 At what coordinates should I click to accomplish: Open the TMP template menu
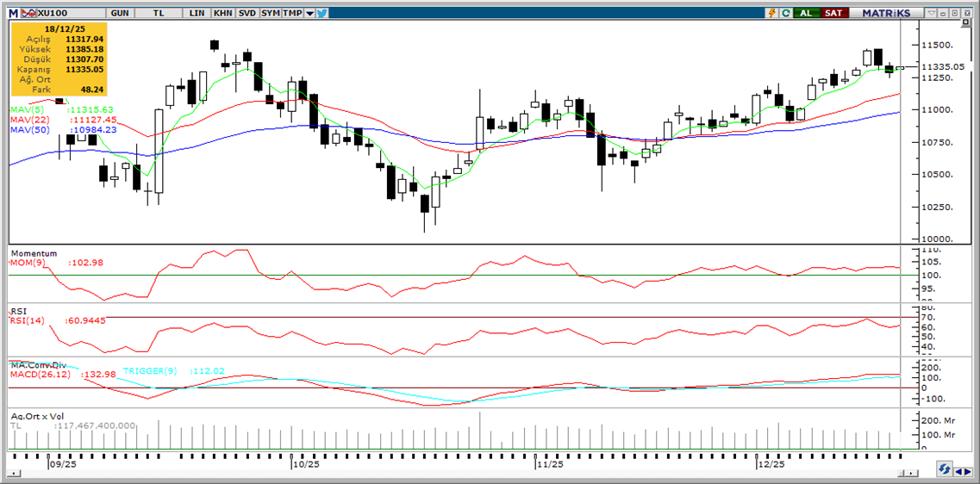(293, 13)
